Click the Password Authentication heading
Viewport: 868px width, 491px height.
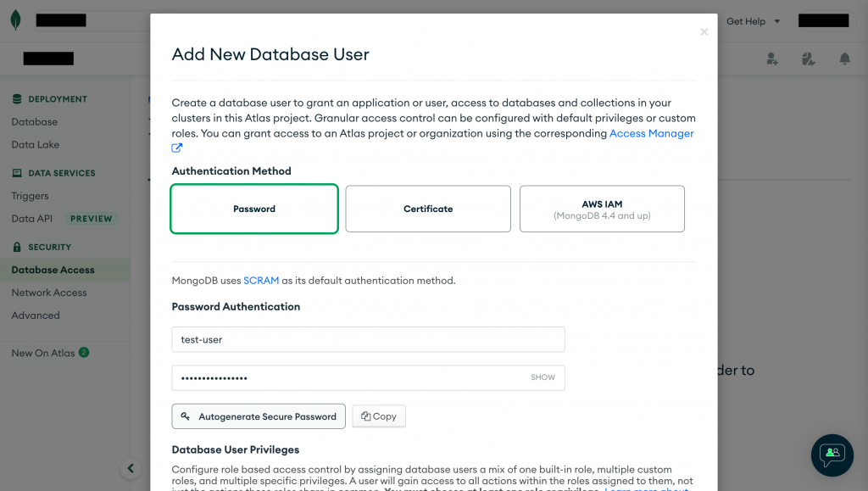click(x=236, y=307)
